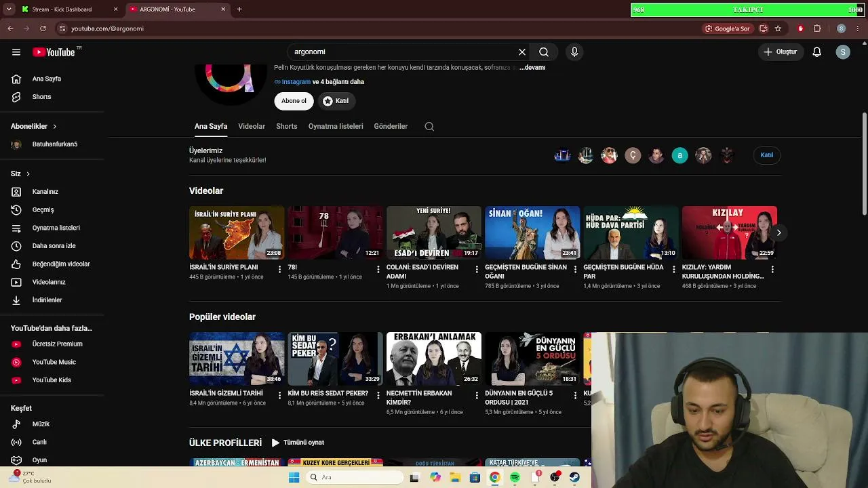
Task: Search within the ARGONOMİ channel
Action: [429, 127]
